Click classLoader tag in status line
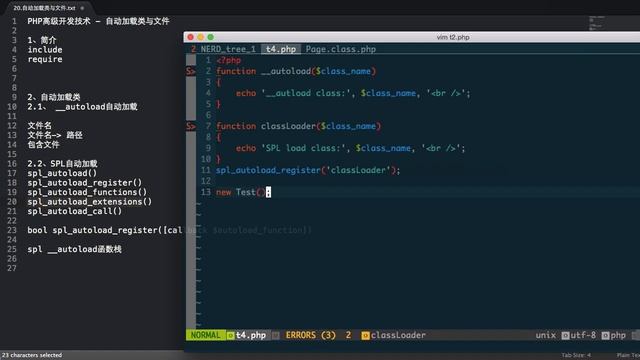 tap(398, 335)
